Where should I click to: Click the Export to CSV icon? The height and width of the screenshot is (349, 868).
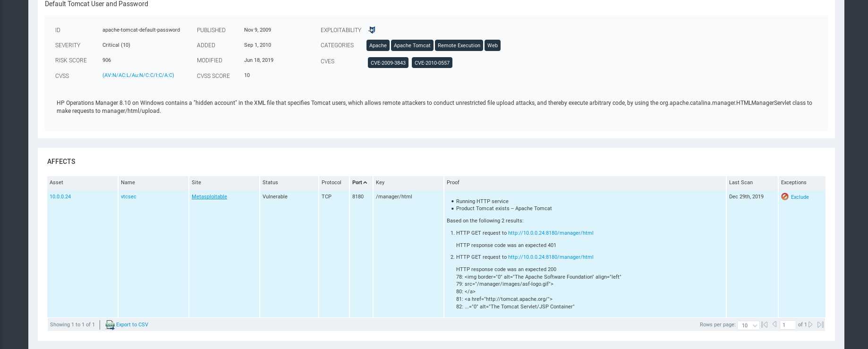[x=110, y=325]
